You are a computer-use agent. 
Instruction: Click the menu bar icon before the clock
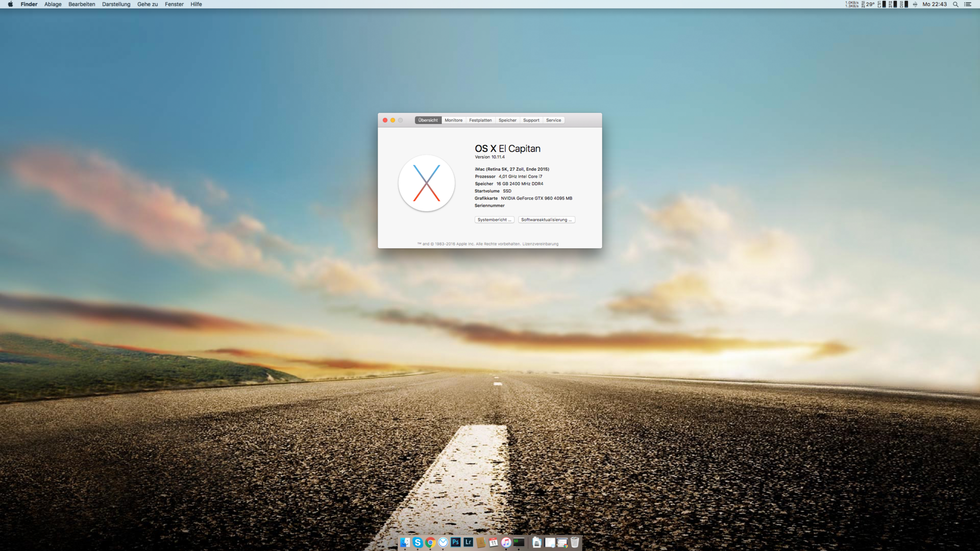[x=915, y=4]
